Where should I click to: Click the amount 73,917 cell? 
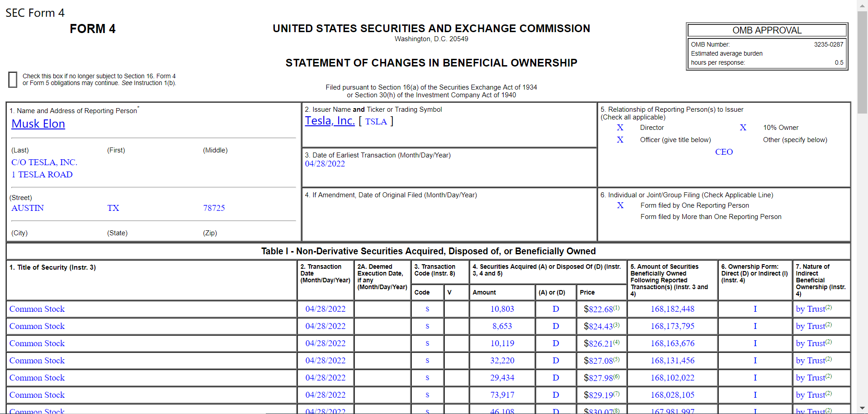(x=502, y=395)
